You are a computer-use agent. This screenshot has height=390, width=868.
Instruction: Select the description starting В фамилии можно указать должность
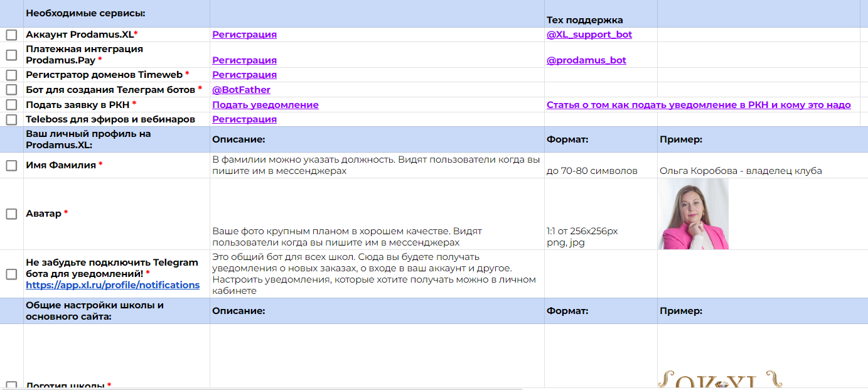(x=377, y=165)
